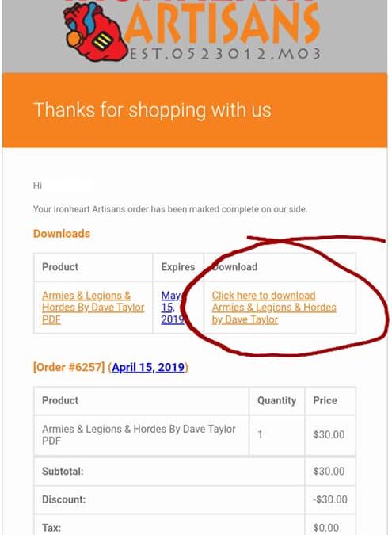Click here to download Armies & Legions & Hordes
Screen dimensions: 392x535
274,308
